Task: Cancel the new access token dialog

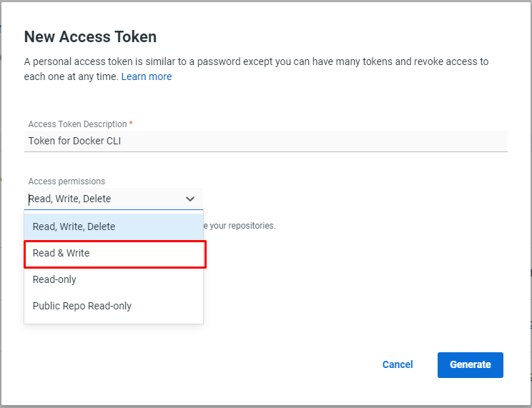Action: (398, 364)
